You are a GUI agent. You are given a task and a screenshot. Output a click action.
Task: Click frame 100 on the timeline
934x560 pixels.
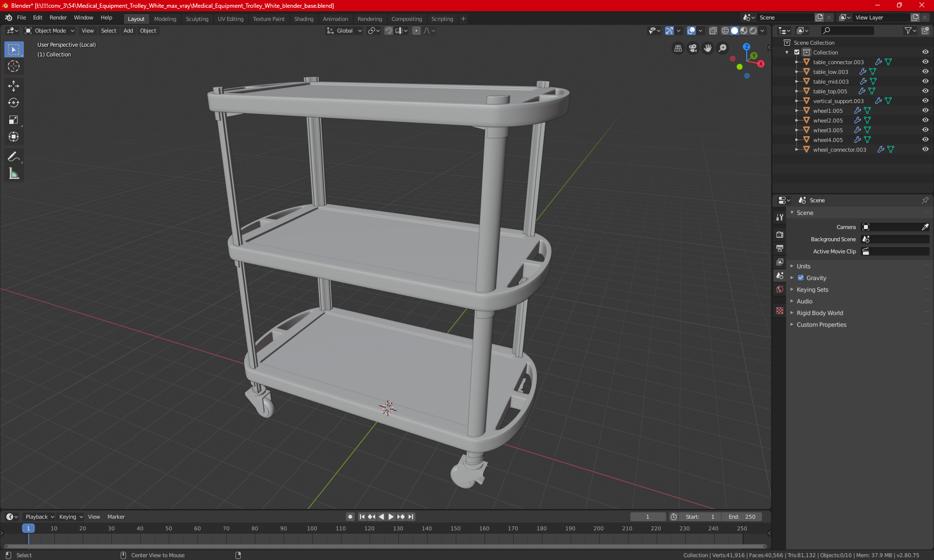(x=312, y=529)
